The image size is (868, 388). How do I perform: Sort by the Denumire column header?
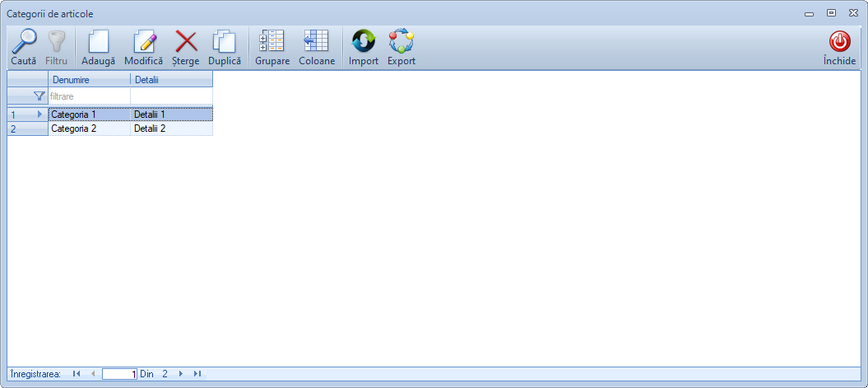pyautogui.click(x=89, y=79)
